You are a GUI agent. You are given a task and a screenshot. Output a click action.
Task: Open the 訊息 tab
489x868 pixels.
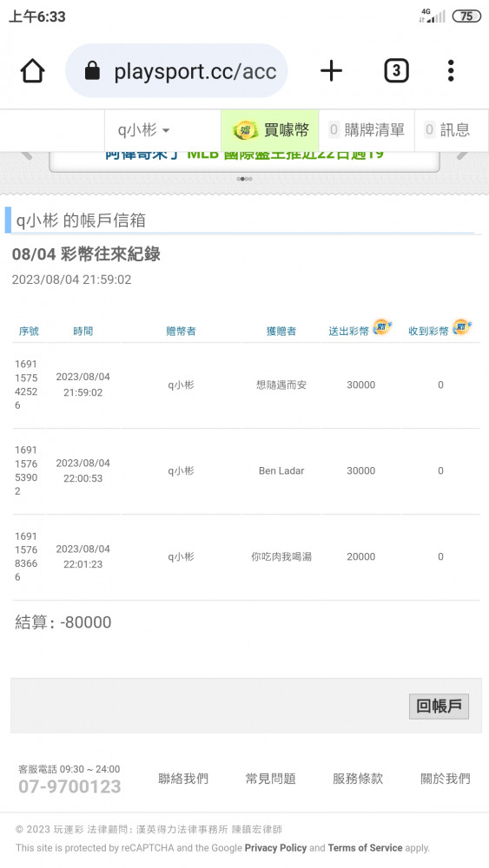coord(447,130)
